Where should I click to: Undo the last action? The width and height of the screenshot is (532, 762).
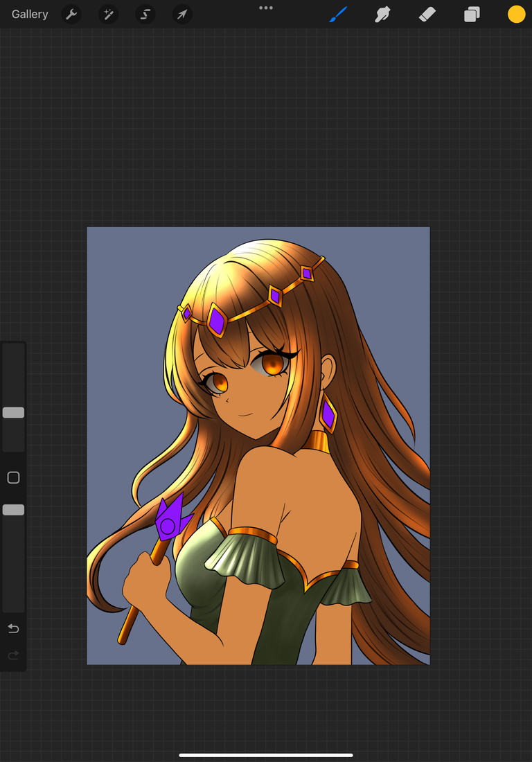(x=14, y=629)
